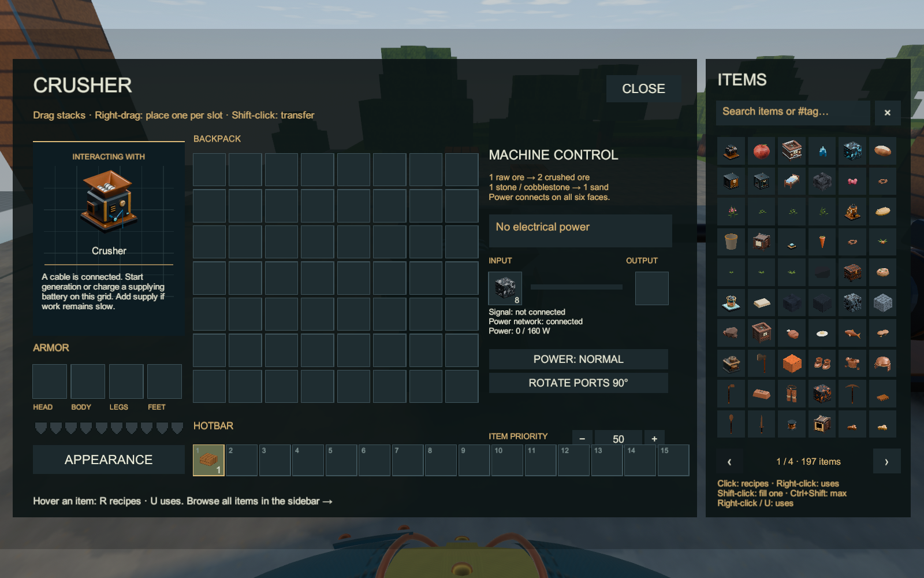This screenshot has height=578, width=924.
Task: Open the APPEARANCE panel
Action: 109,460
